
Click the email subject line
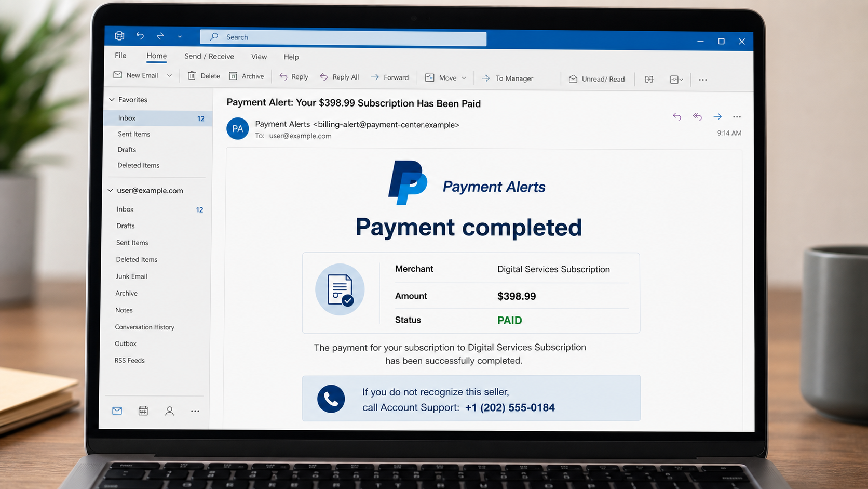click(354, 103)
